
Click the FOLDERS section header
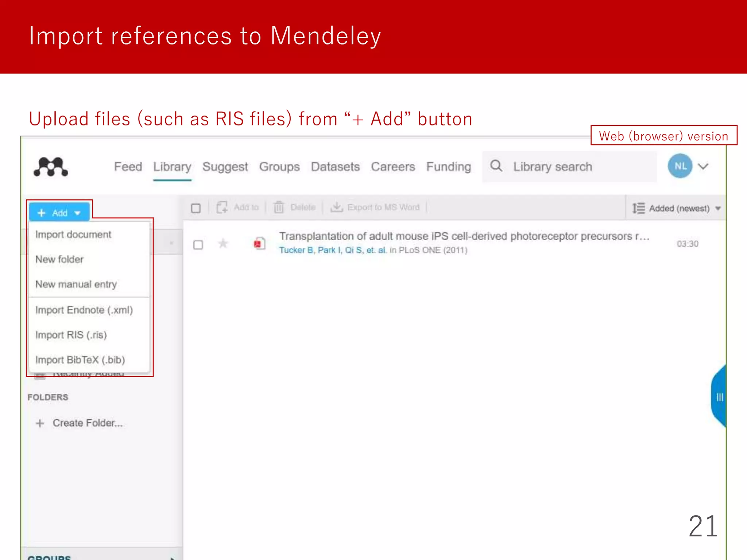pyautogui.click(x=48, y=397)
